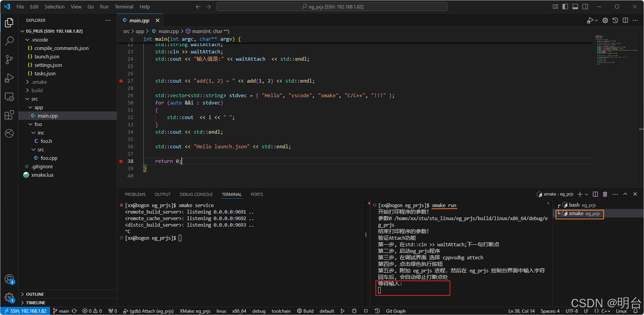Toggle the breakpoint on line 27
This screenshot has width=644, height=315.
tap(121, 81)
